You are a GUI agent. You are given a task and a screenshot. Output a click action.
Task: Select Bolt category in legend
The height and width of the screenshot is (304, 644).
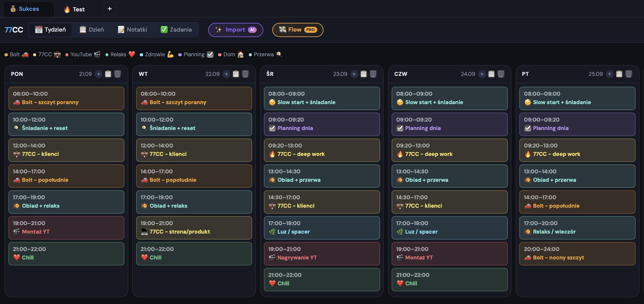(x=17, y=54)
